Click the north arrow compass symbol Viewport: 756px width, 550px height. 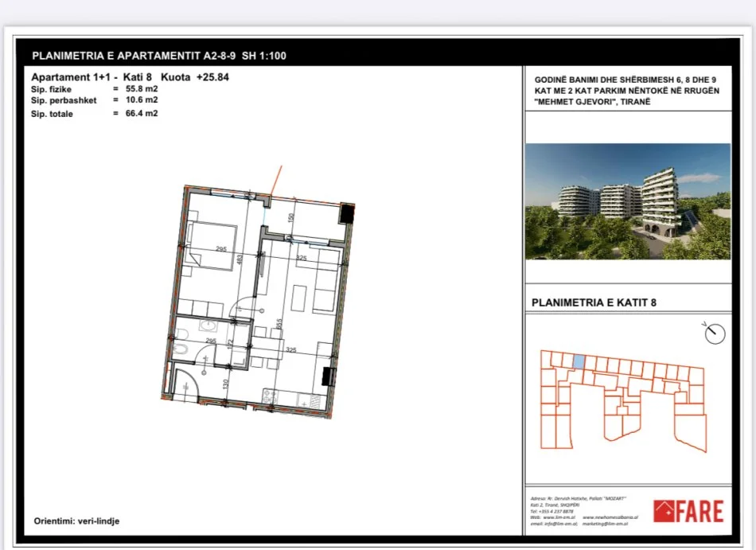pos(715,333)
